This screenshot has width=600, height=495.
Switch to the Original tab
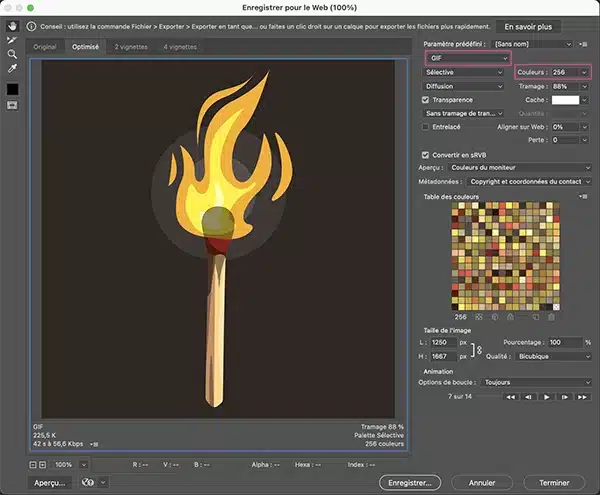pyautogui.click(x=45, y=47)
